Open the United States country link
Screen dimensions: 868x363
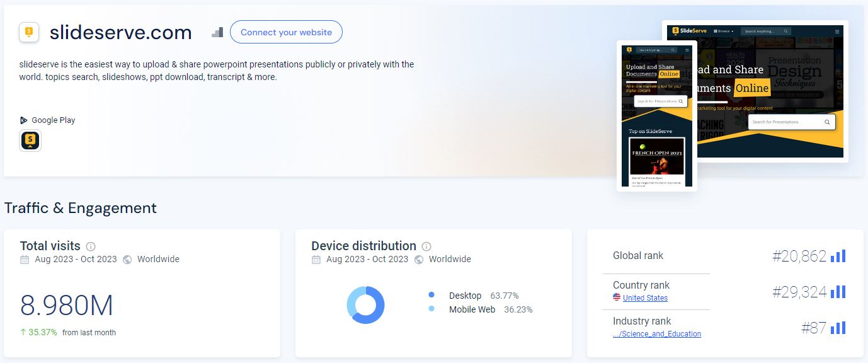pos(645,298)
